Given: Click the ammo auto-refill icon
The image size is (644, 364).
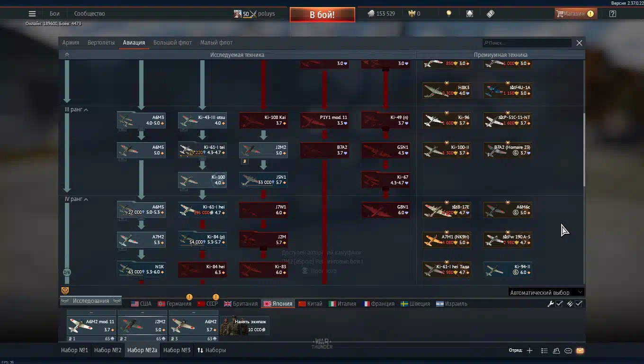Looking at the screenshot, I should pyautogui.click(x=570, y=304).
